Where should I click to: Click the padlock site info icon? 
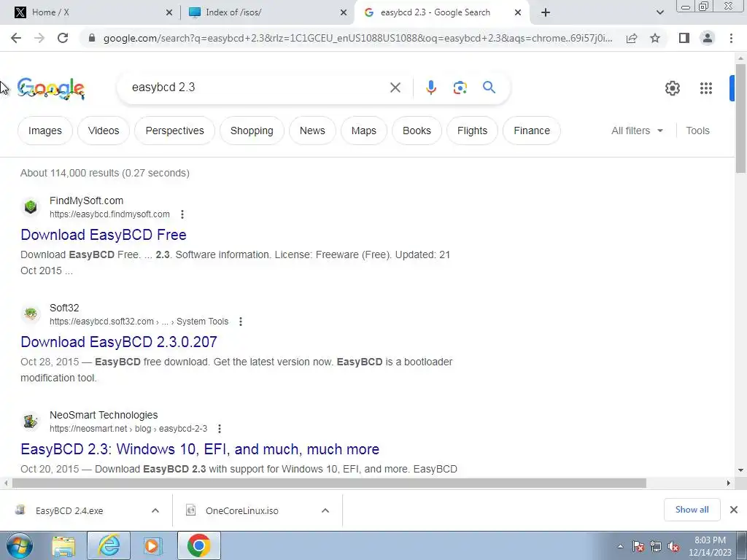coord(92,38)
